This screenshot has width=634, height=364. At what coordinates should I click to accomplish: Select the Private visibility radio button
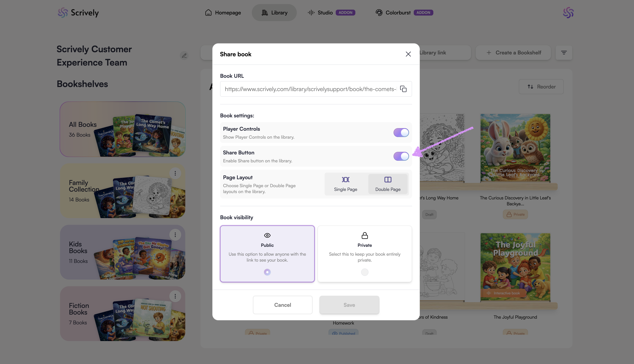point(365,272)
